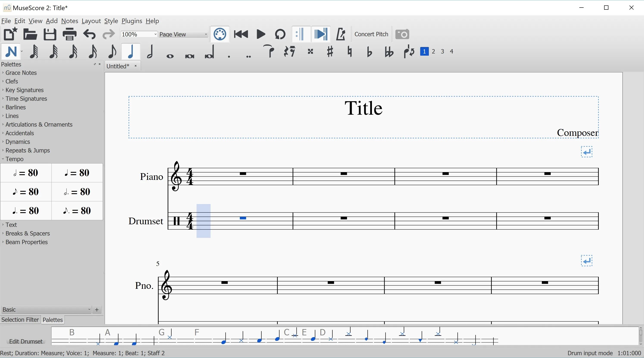Toggle Concert Pitch button

[x=371, y=34]
